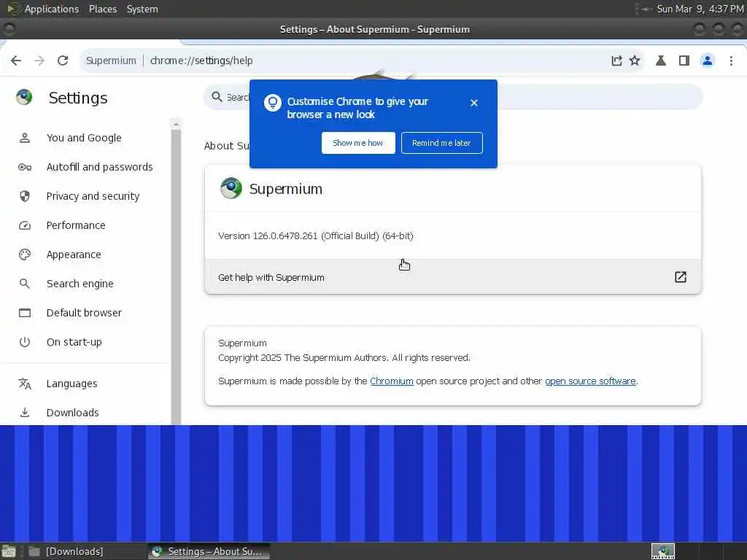Click the Settings logo icon
The width and height of the screenshot is (747, 560).
click(24, 97)
